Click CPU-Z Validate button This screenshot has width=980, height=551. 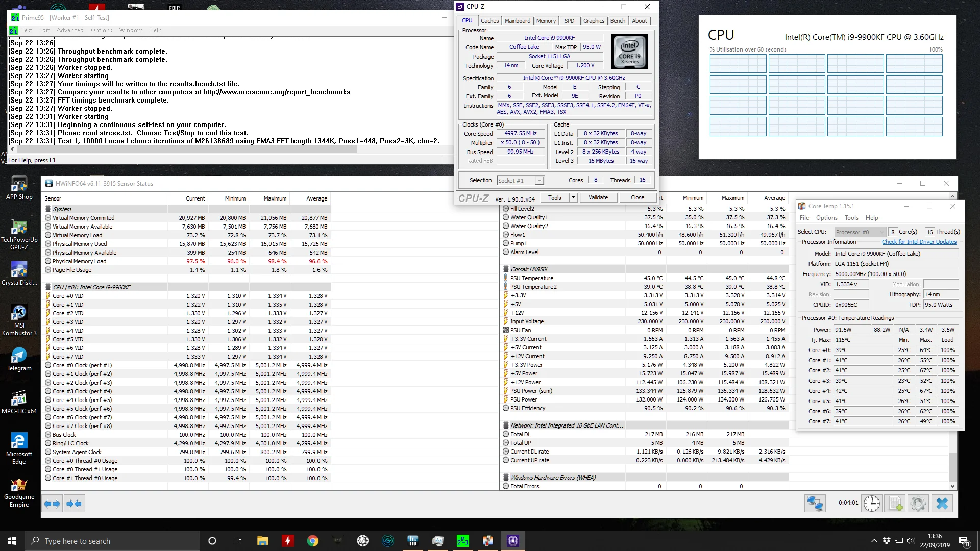click(598, 197)
